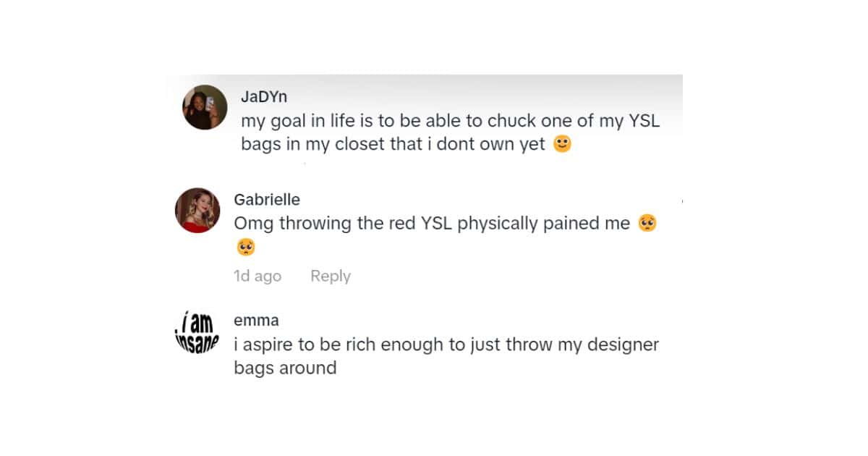
Task: Click the pleading emoji on Gabrielle's second line
Action: (x=246, y=248)
